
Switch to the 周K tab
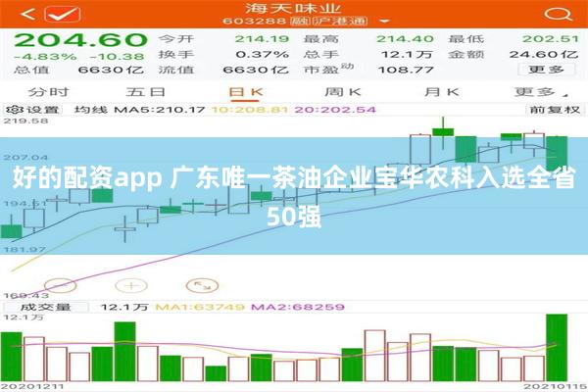(343, 92)
